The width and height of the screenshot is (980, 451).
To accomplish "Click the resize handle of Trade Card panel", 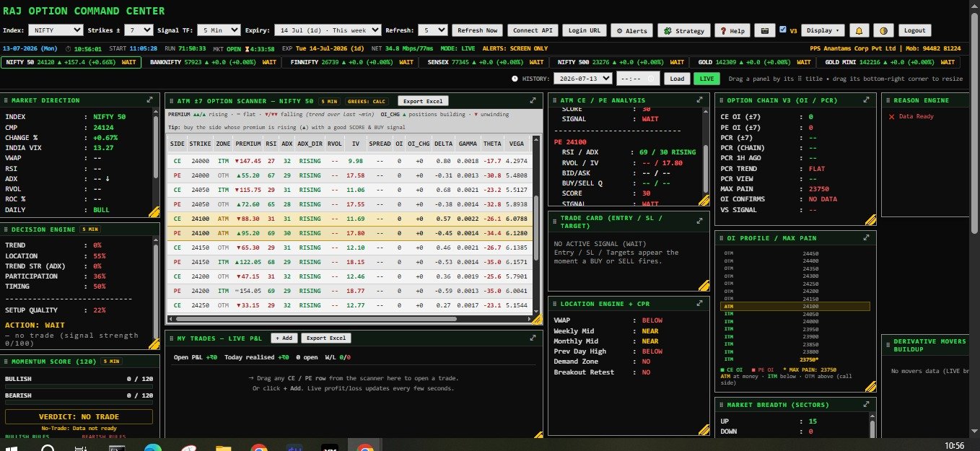I will pos(704,285).
